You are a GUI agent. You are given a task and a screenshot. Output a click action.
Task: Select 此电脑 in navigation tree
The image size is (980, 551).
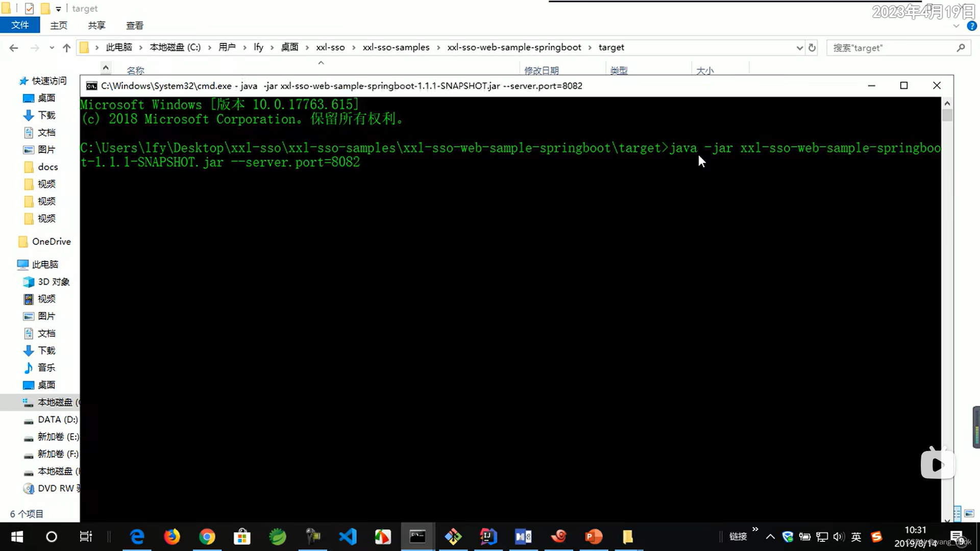tap(38, 264)
